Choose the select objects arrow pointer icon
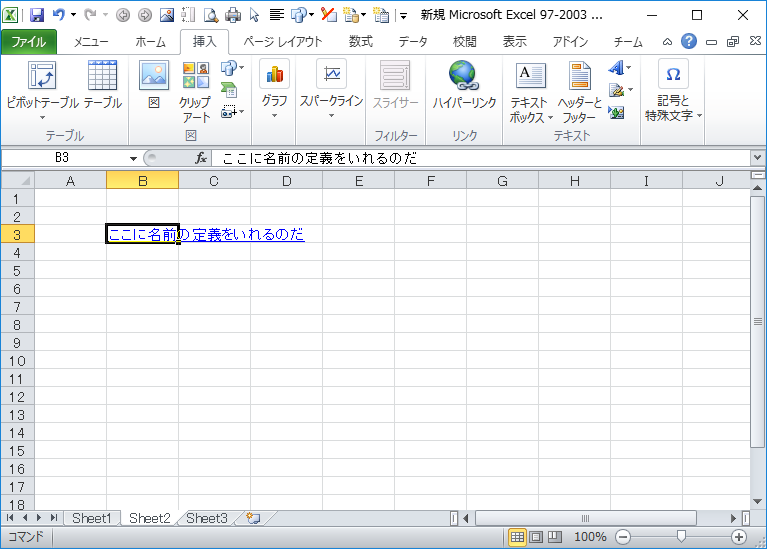Screen dimensions: 767x549 tap(254, 15)
